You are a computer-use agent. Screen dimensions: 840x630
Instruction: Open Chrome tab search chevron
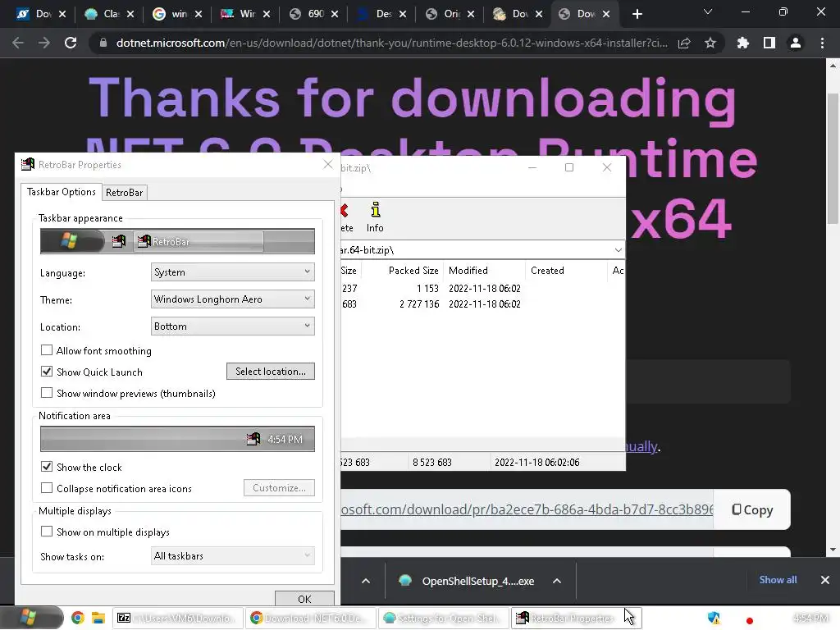[x=708, y=11]
